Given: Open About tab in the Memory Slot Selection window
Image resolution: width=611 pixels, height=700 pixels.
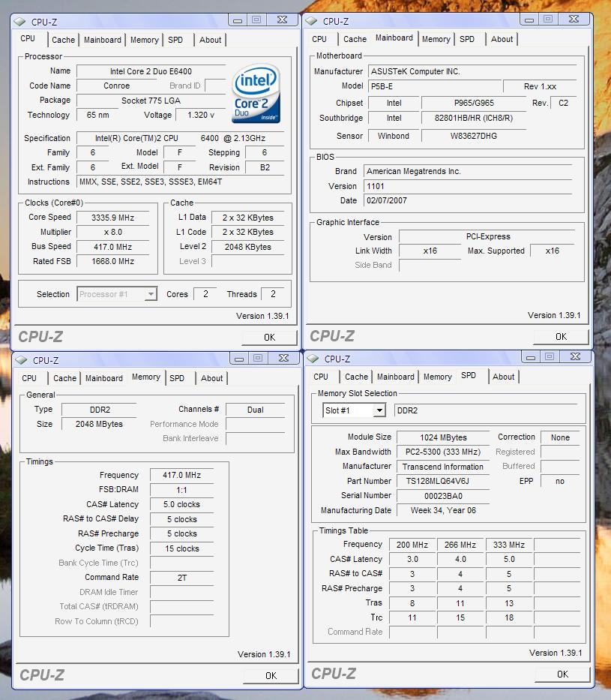Looking at the screenshot, I should click(504, 377).
